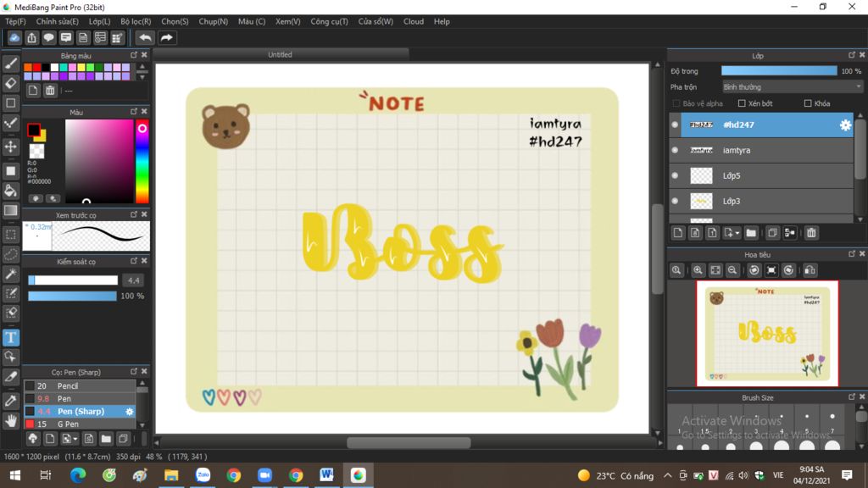Open settings gear for Pen (Sharp) brush
The width and height of the screenshot is (868, 488).
[130, 412]
